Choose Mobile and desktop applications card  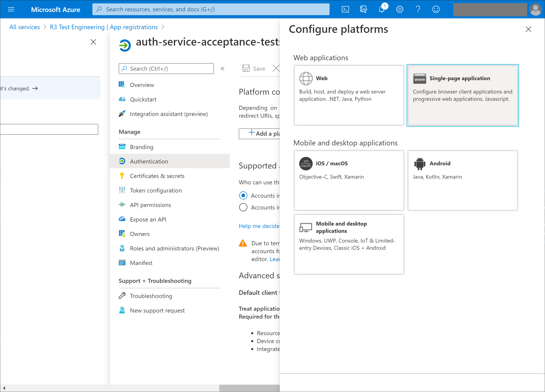click(x=349, y=244)
